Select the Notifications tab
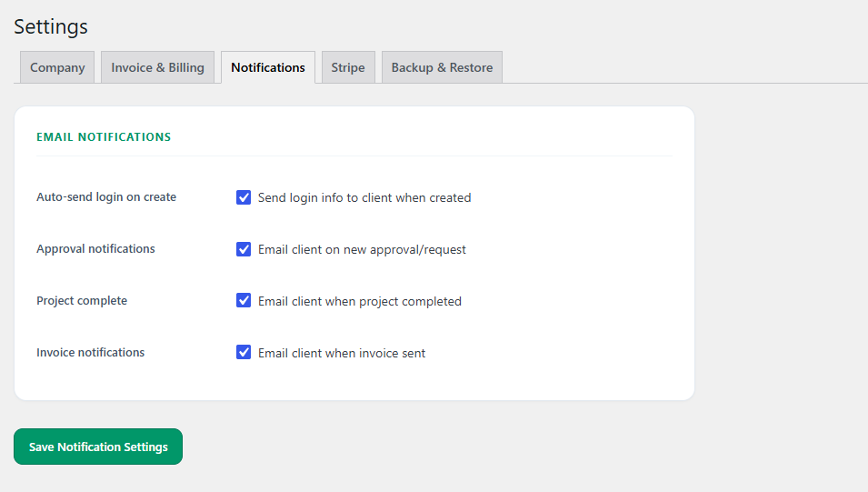The width and height of the screenshot is (868, 492). click(268, 67)
